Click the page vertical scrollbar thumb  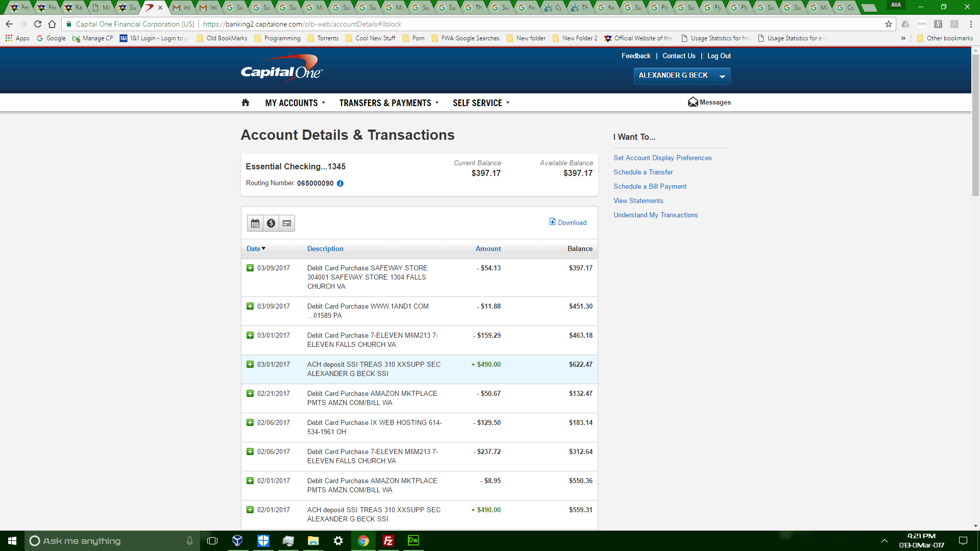[975, 125]
